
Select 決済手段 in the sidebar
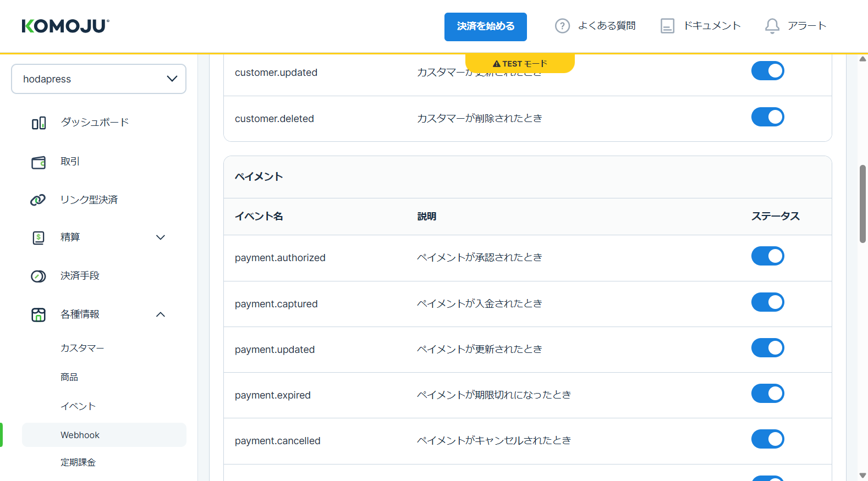point(80,275)
